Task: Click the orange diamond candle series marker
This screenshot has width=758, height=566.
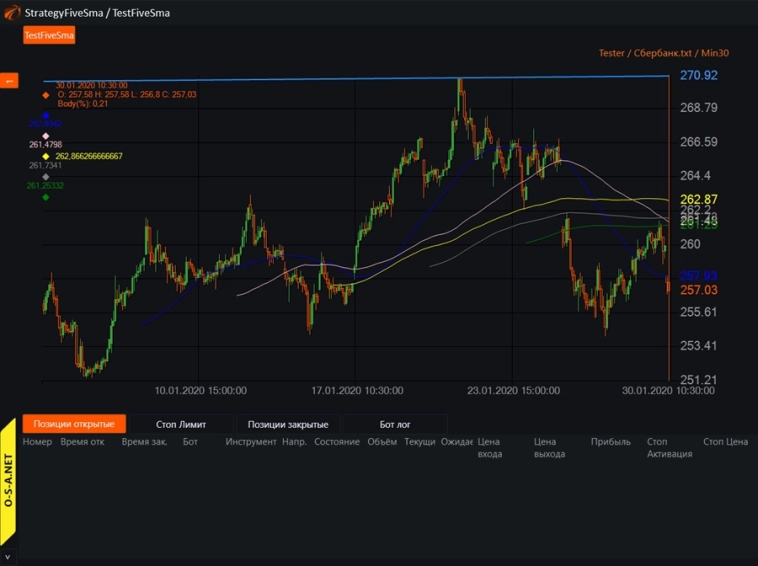Action: (x=46, y=95)
